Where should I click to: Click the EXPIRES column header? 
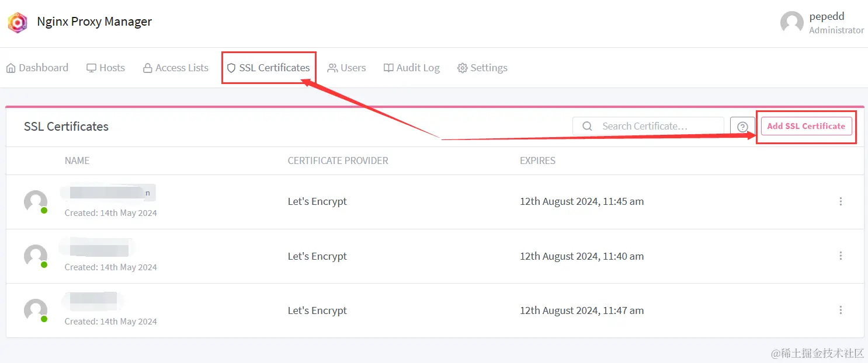[537, 160]
